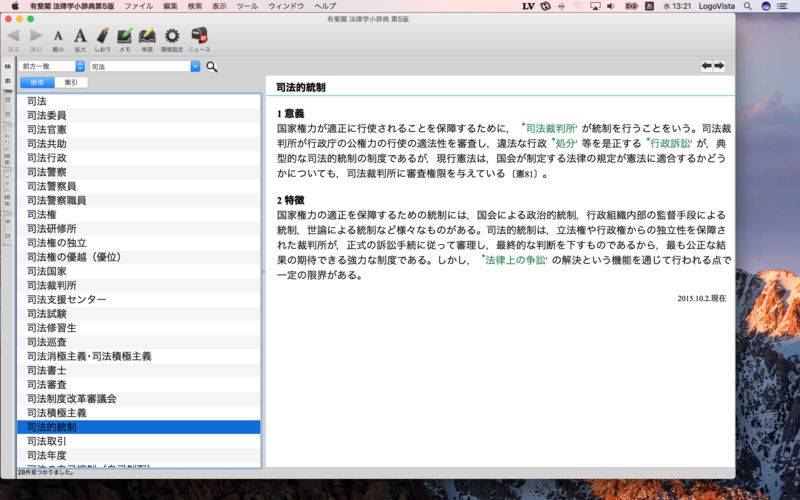Shrink text with the 縮小 icon

click(x=58, y=36)
